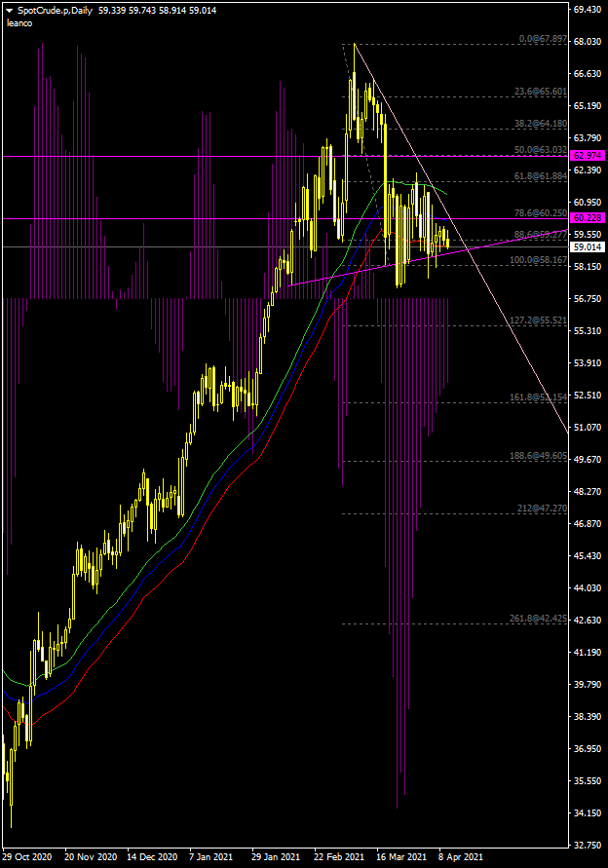Click the 188.6@49.605 Fibonacci extension label
The width and height of the screenshot is (608, 868).
(x=539, y=455)
